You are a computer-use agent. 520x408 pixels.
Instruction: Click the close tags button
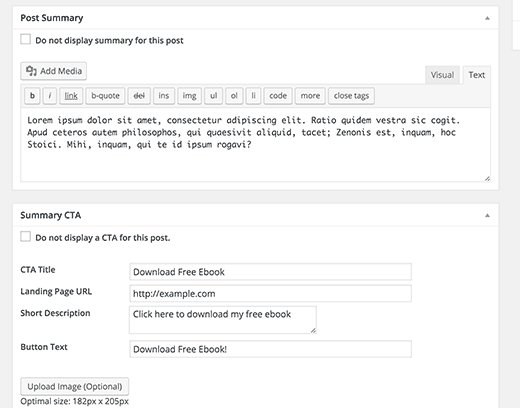tap(351, 96)
